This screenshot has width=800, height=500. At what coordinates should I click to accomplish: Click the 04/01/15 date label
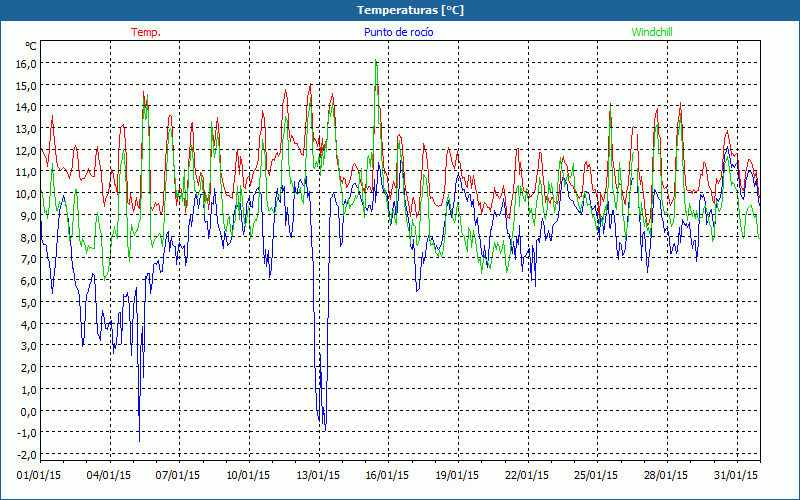click(x=109, y=475)
